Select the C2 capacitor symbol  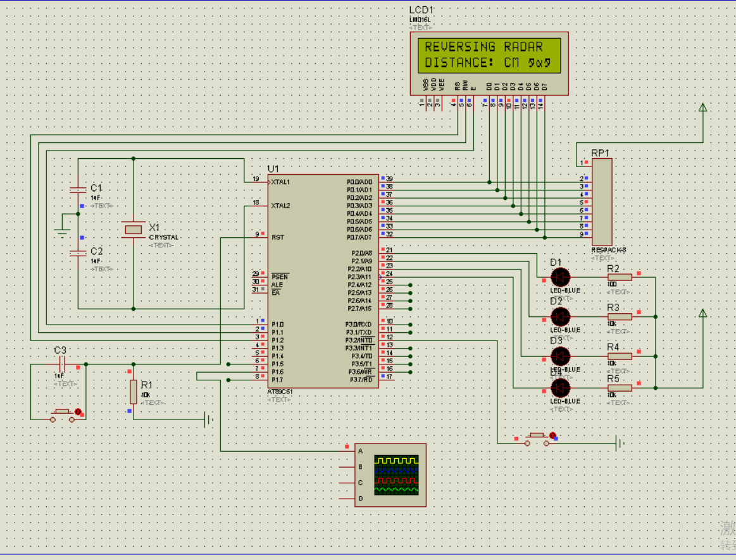(78, 252)
